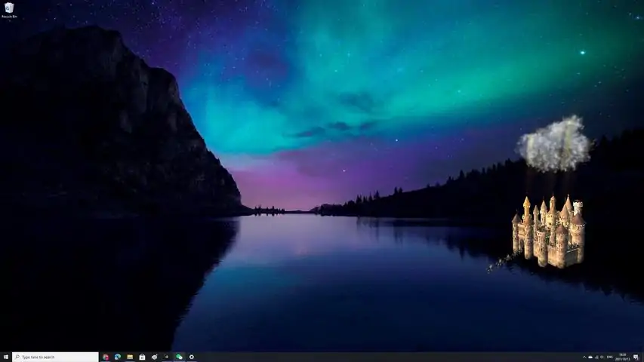Switch input language via ENG indicator
This screenshot has width=644, height=362.
(x=612, y=357)
